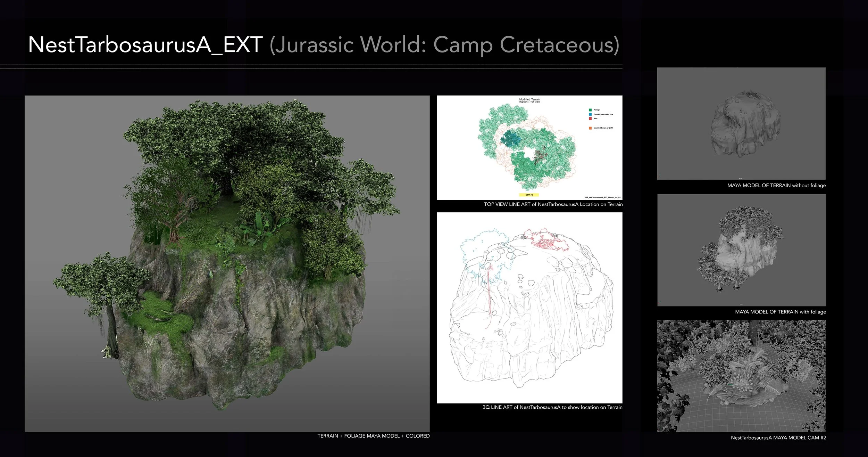
Task: Open the 3Q line art terrain drawing
Action: [529, 308]
